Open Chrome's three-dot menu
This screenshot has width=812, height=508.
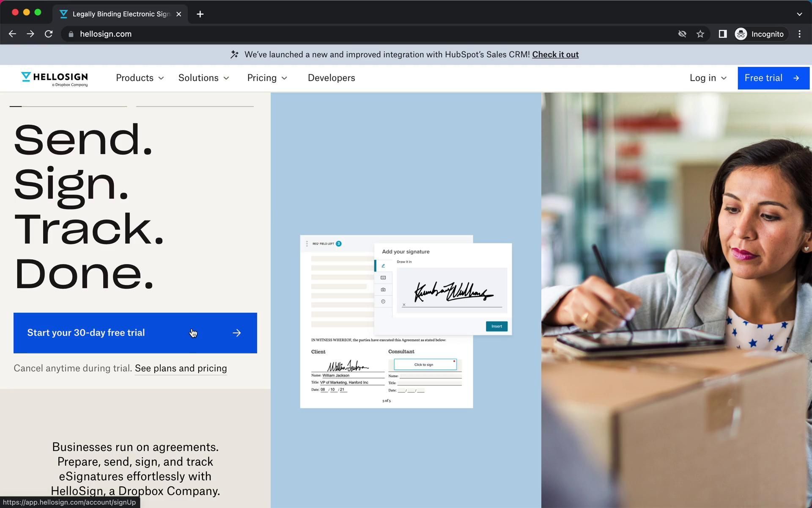pos(799,34)
